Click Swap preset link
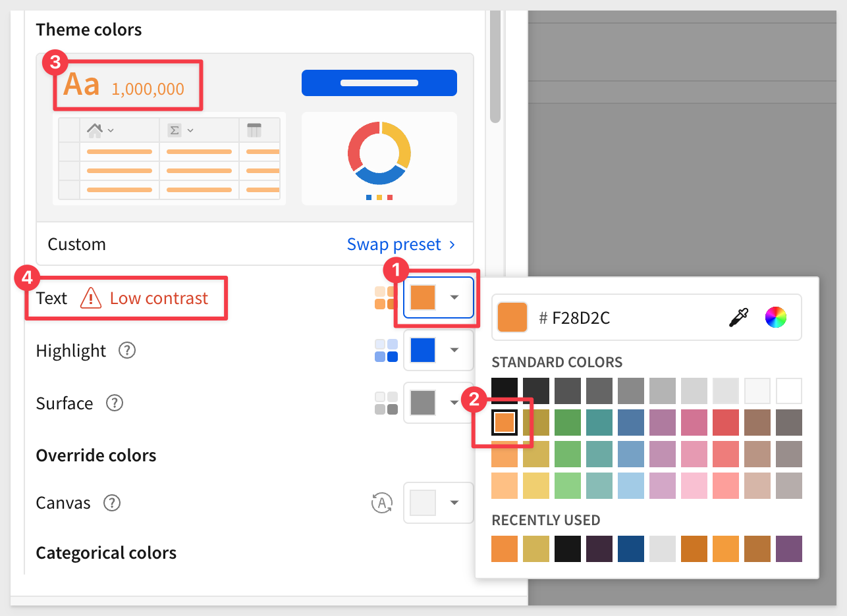Screen dimensions: 847x616 401,244
